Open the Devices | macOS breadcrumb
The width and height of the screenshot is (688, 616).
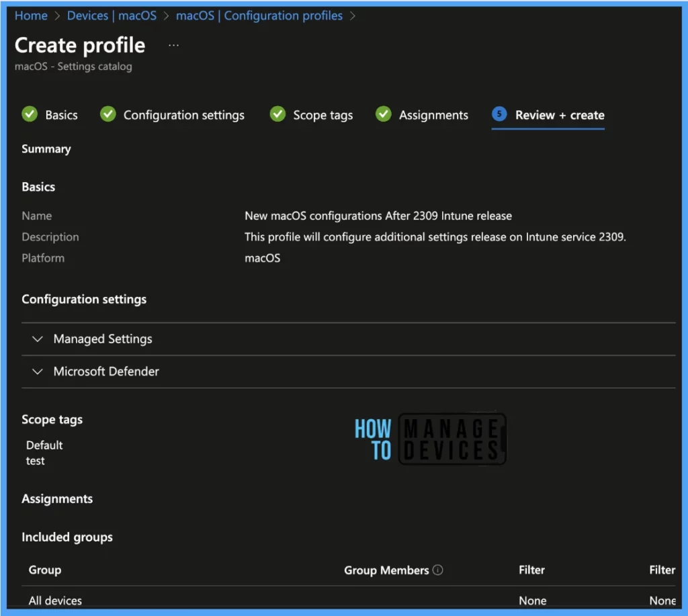[x=112, y=16]
